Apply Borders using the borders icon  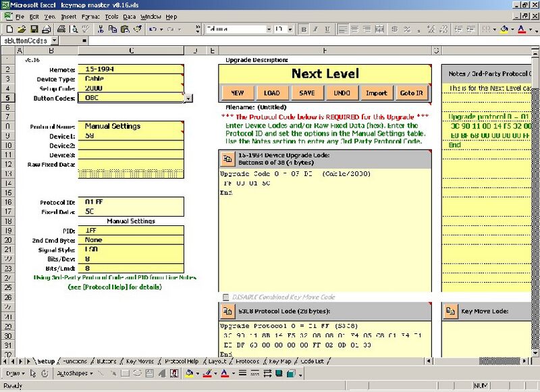[486, 29]
